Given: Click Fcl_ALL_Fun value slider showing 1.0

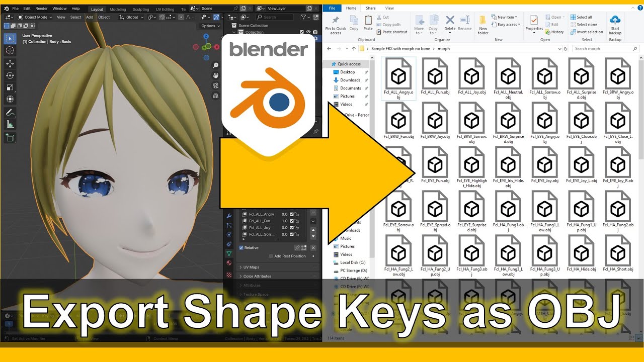Looking at the screenshot, I should [x=284, y=221].
